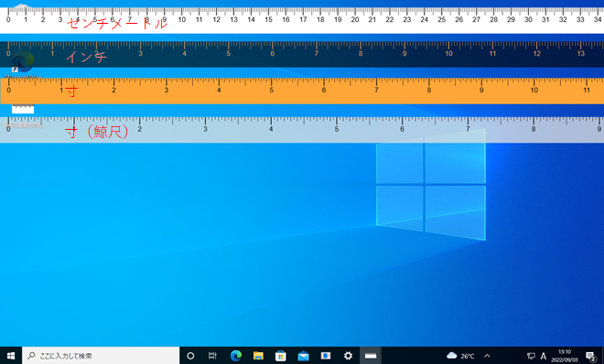Click the orange 寸 ruler bar

pos(302,91)
